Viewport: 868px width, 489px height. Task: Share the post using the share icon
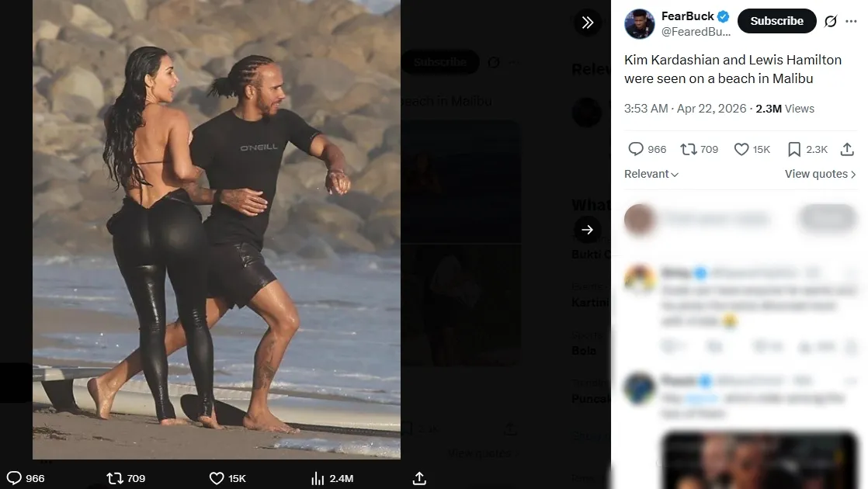[418, 478]
